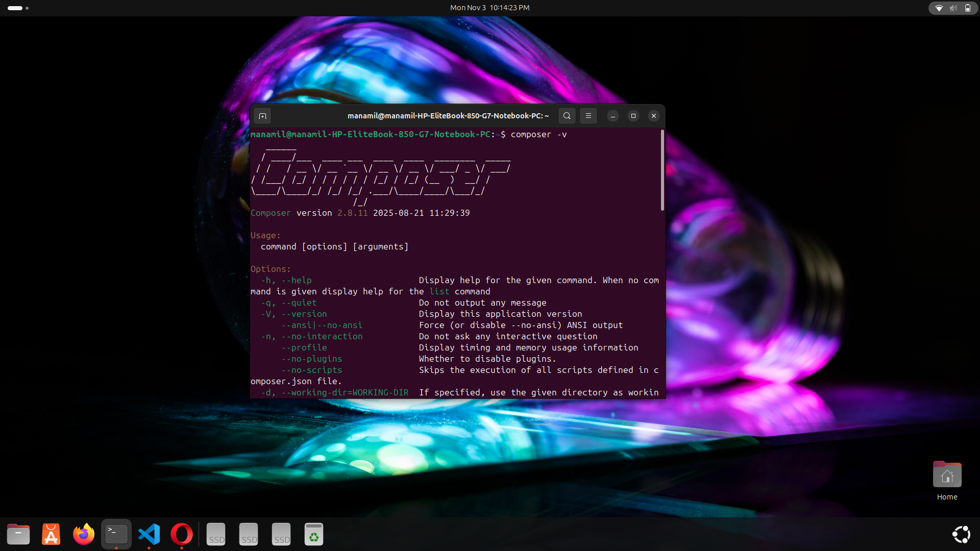Image resolution: width=980 pixels, height=551 pixels.
Task: Open the third SSD drive icon
Action: click(x=281, y=534)
